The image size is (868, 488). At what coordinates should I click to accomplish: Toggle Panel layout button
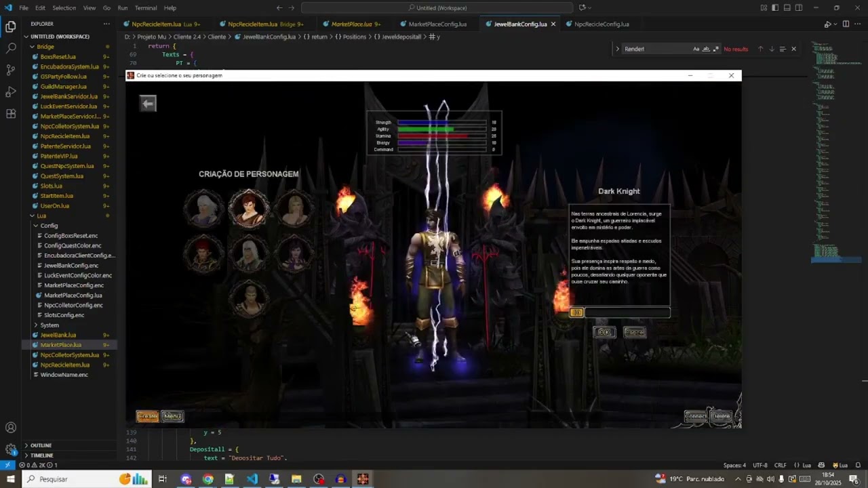click(787, 8)
